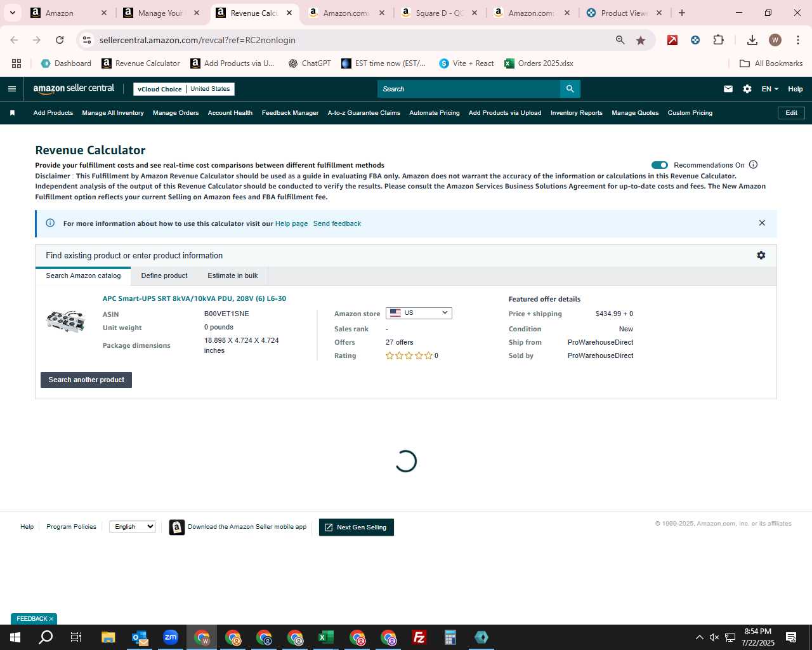Click Edit navigation button
The height and width of the screenshot is (650, 812).
click(x=792, y=113)
